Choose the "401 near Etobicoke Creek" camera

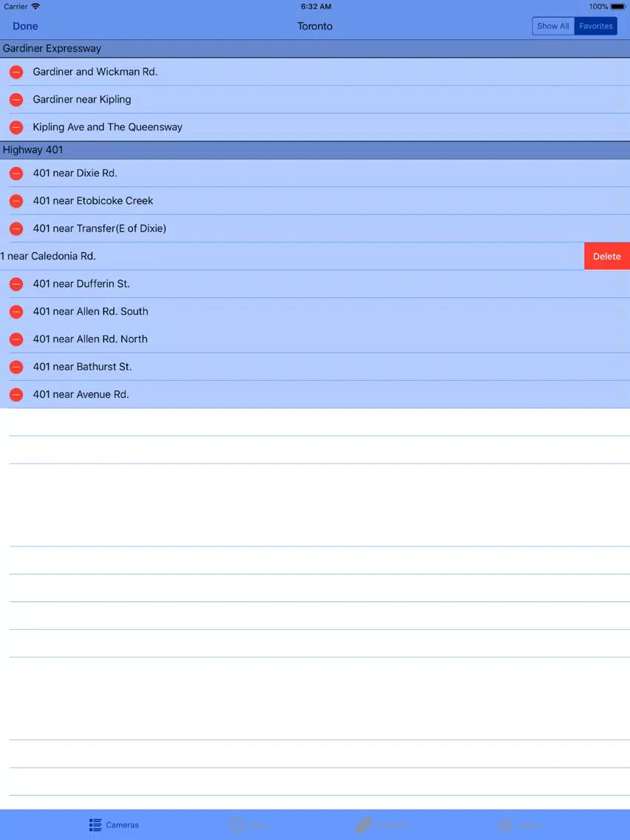pyautogui.click(x=93, y=201)
